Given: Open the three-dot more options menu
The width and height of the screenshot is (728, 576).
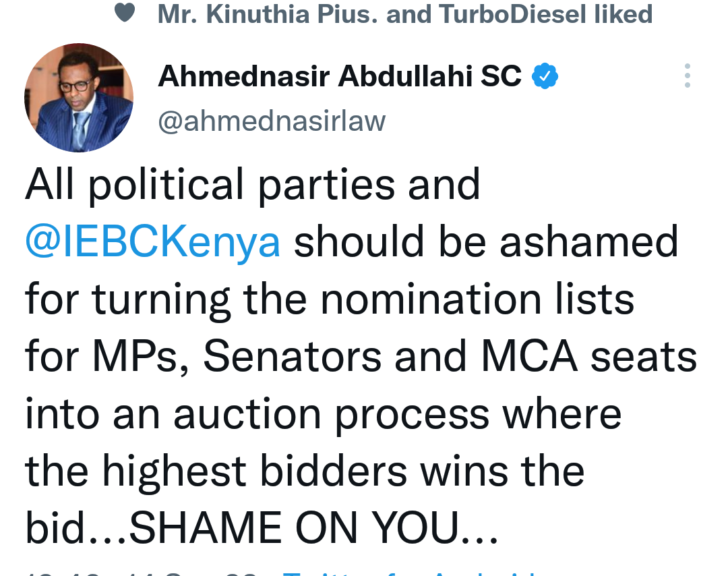Looking at the screenshot, I should coord(687,76).
